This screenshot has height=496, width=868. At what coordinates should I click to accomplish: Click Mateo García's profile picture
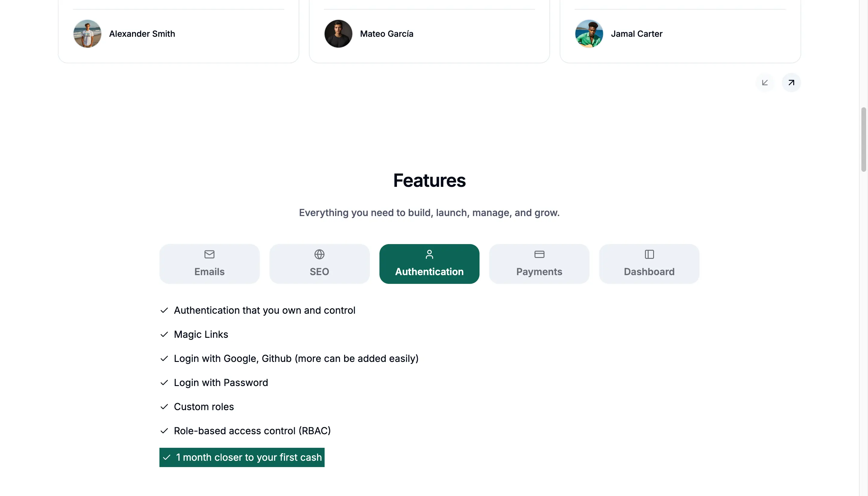(338, 34)
